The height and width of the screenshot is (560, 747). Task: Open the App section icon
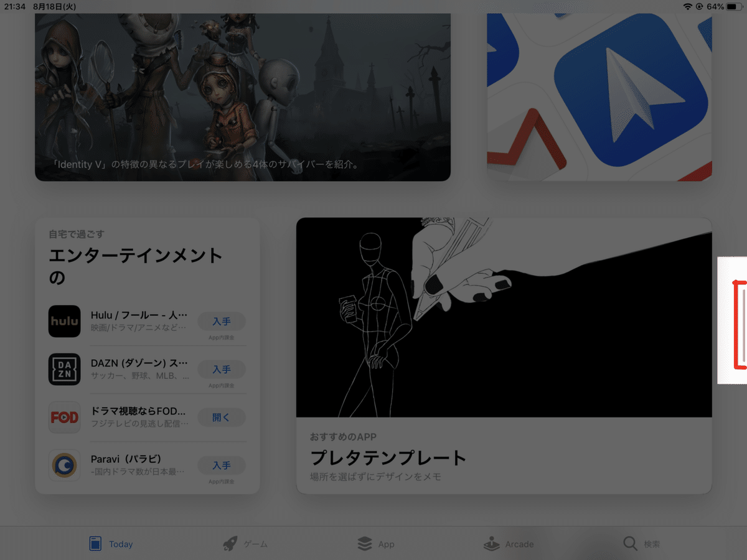[363, 543]
